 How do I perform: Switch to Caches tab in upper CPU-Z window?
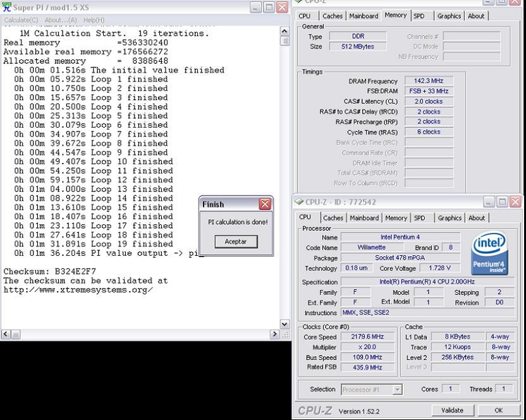click(x=332, y=16)
